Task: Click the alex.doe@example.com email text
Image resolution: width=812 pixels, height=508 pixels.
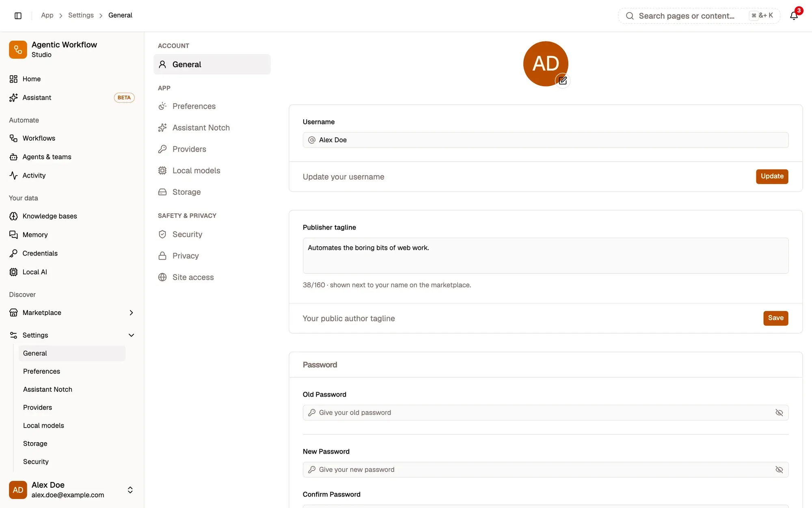Action: click(x=68, y=495)
